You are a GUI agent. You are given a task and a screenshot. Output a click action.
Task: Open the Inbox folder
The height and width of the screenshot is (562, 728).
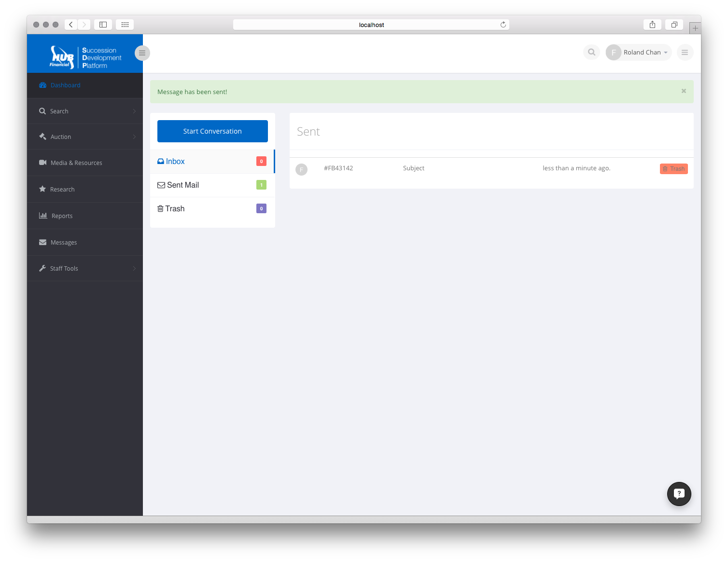pyautogui.click(x=212, y=161)
